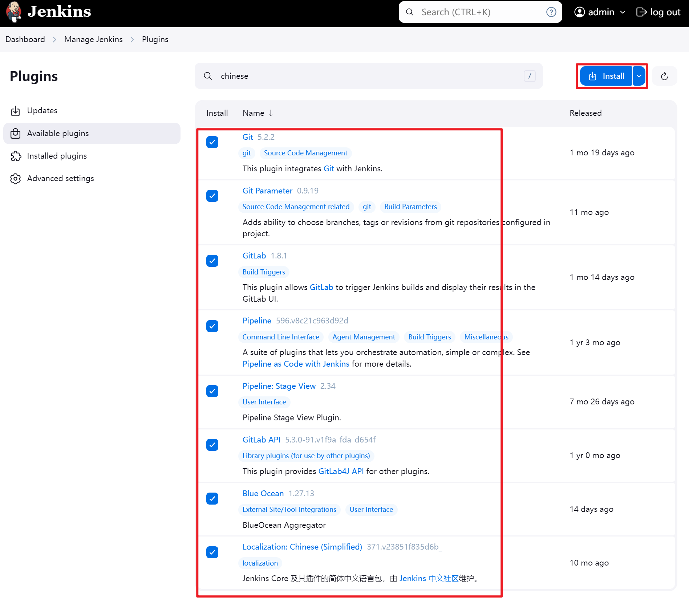
Task: Open the Git Parameter plugin link
Action: 267,191
